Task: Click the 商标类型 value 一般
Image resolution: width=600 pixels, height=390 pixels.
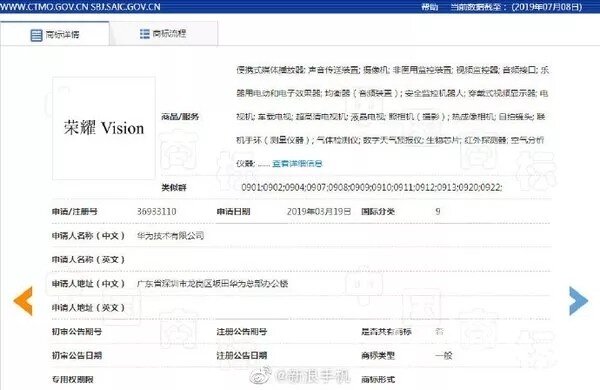Action: [x=443, y=356]
